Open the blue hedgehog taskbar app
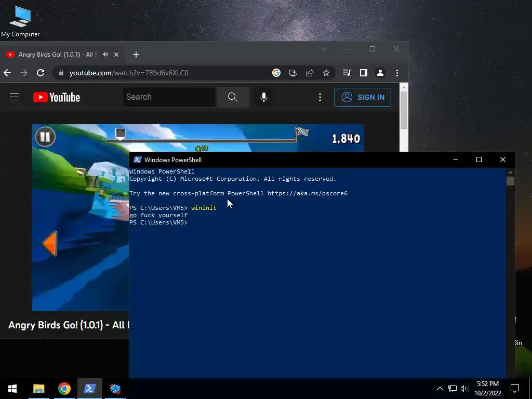The width and height of the screenshot is (532, 399). (115, 389)
